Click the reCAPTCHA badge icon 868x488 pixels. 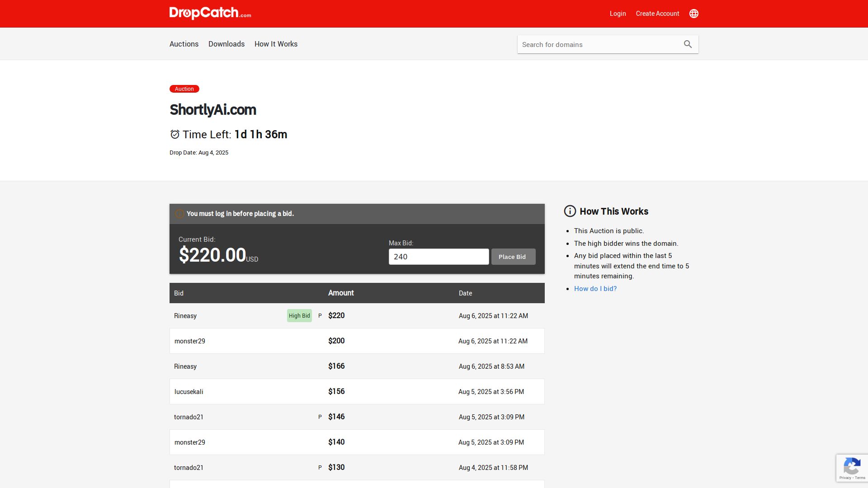pyautogui.click(x=852, y=466)
